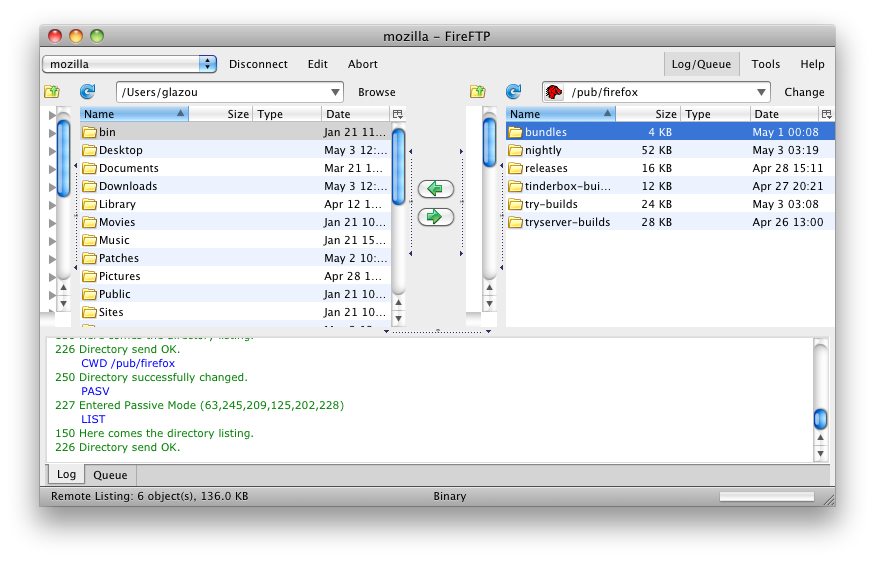Image resolution: width=875 pixels, height=561 pixels.
Task: Select the bundles row in remote list
Action: click(x=670, y=132)
